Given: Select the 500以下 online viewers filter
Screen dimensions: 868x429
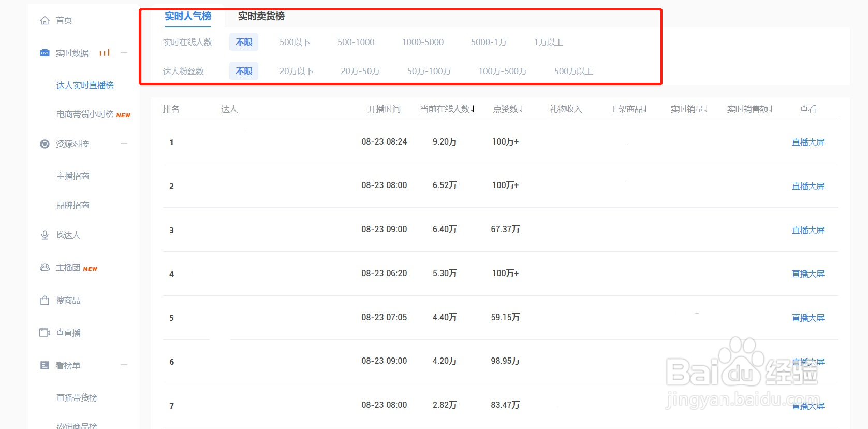Looking at the screenshot, I should 295,42.
